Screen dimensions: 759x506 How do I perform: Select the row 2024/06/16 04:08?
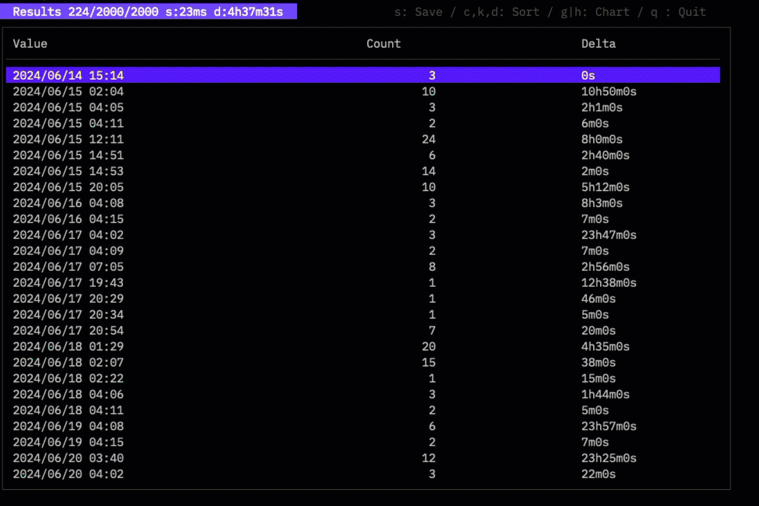[x=363, y=203]
